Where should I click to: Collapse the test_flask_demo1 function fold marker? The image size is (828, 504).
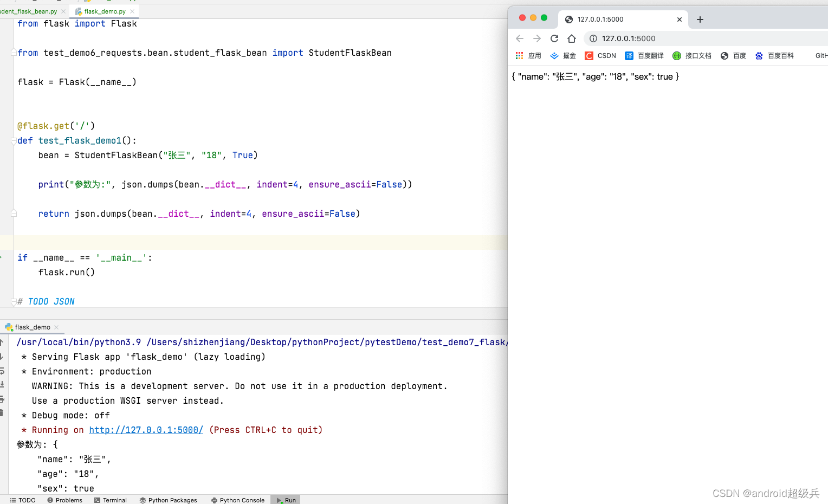[x=14, y=141]
